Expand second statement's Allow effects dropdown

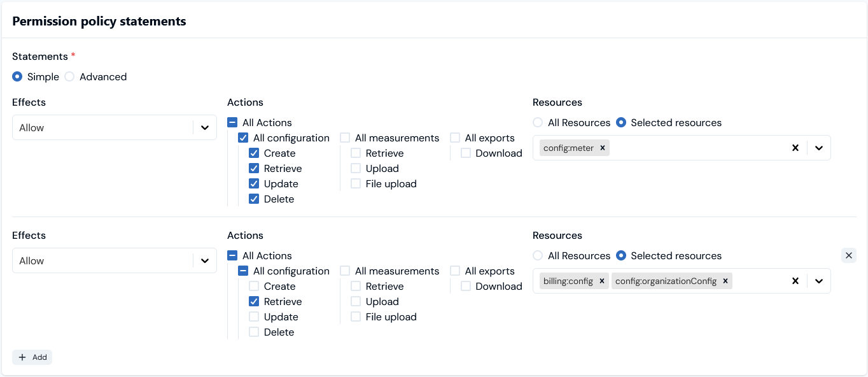(x=205, y=261)
